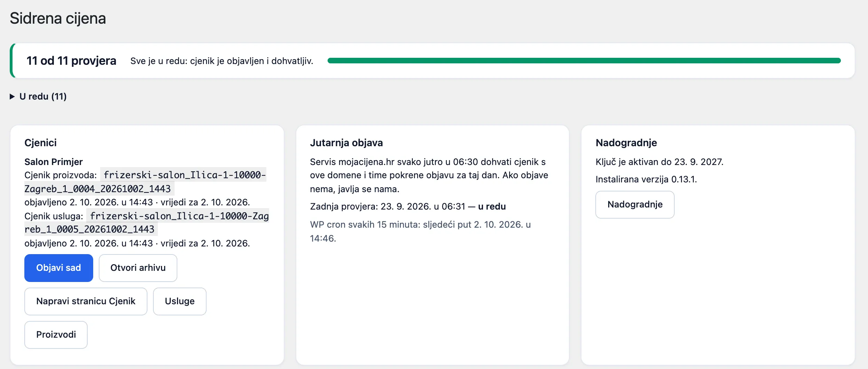Open the archive with 'Otvori arhivu'
Screen dimensions: 868x369
click(138, 268)
